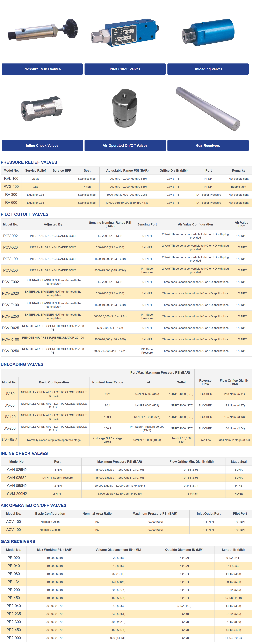Click the blue Pilot Cutoff Valve photo
This screenshot has height=644, width=253.
(x=125, y=32)
